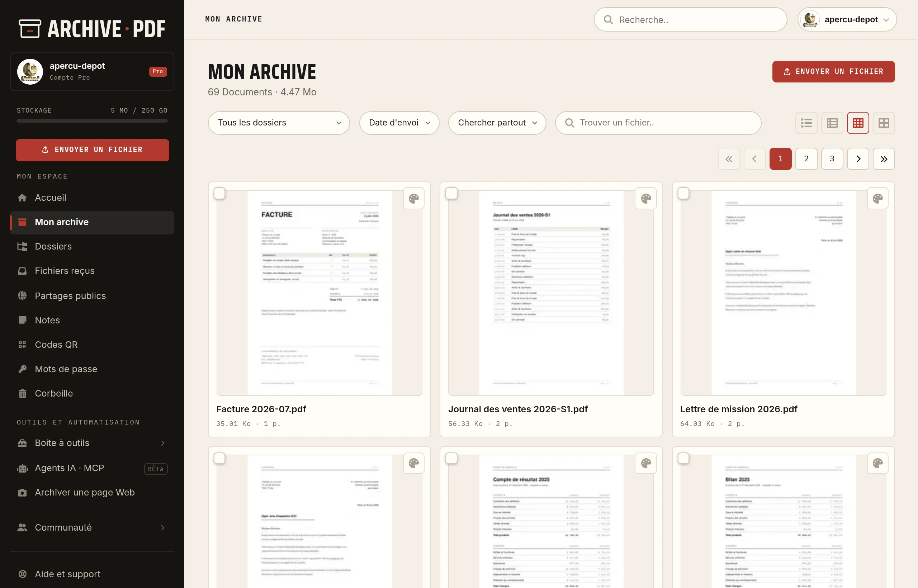This screenshot has height=588, width=918.
Task: Go to previous page
Action: pos(754,158)
